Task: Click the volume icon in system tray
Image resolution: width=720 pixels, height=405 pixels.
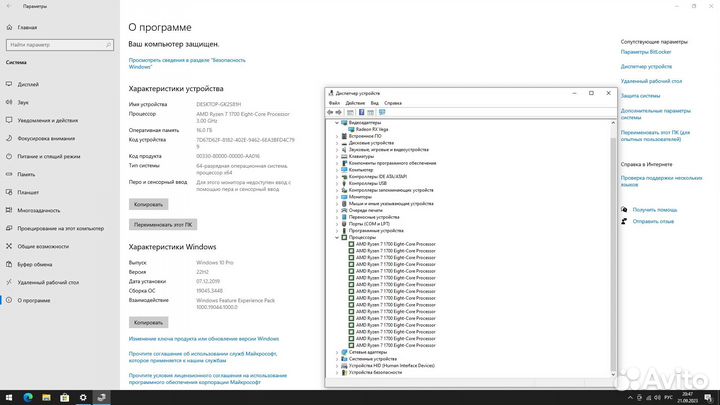Action: click(658, 398)
